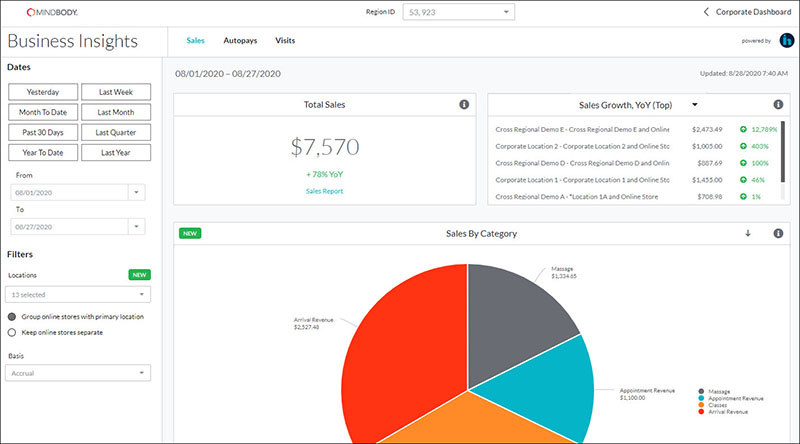Screen dimensions: 800x444
Task: Choose Past 30 Days range
Action: click(x=43, y=132)
